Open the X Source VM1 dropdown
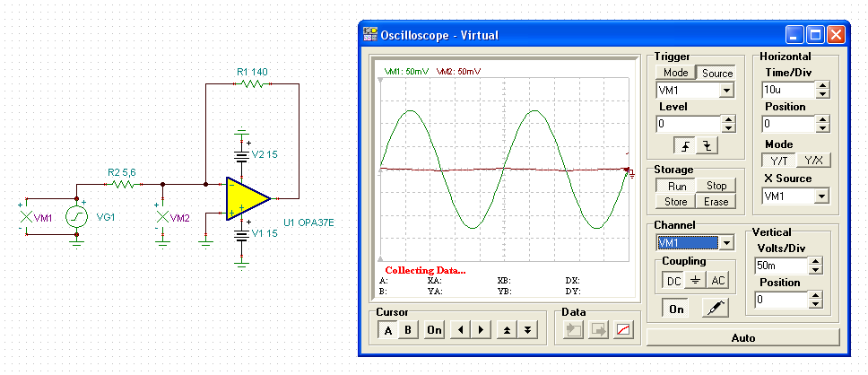The width and height of the screenshot is (868, 375). click(x=821, y=196)
